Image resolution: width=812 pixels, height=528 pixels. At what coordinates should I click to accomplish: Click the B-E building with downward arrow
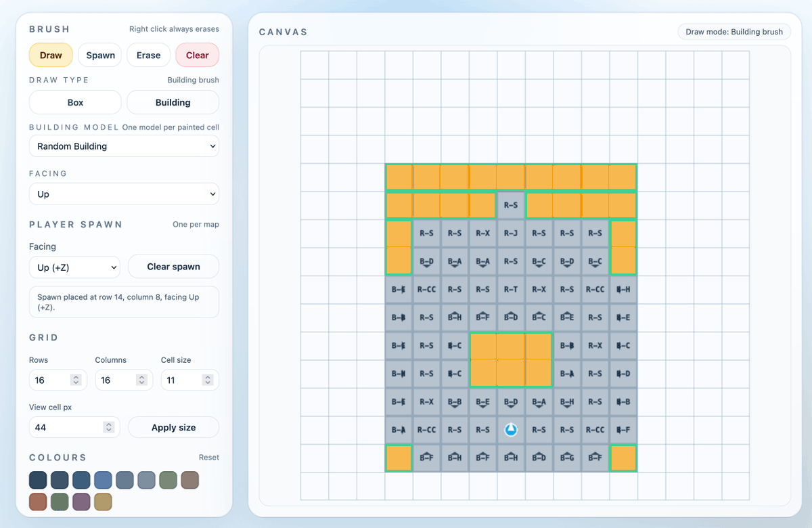tap(483, 402)
